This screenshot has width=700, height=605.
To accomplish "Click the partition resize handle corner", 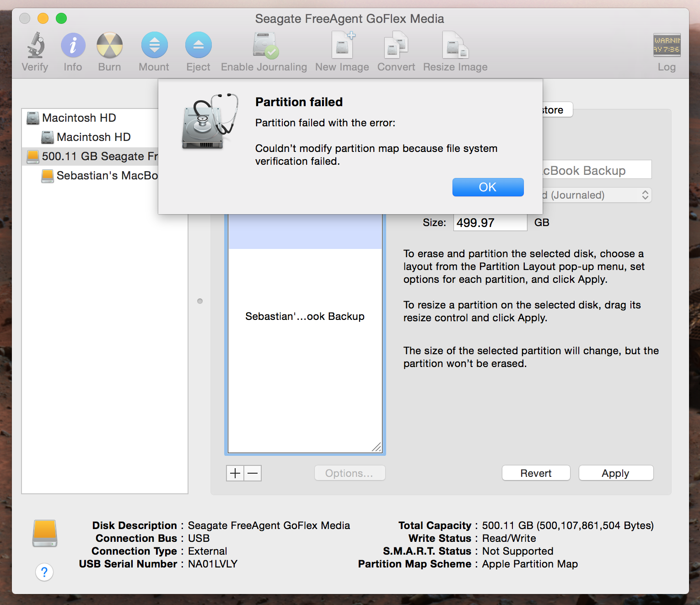I will pos(377,447).
